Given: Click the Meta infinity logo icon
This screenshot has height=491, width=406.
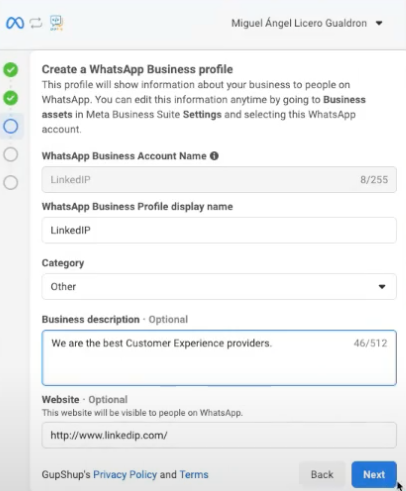Looking at the screenshot, I should coord(15,23).
